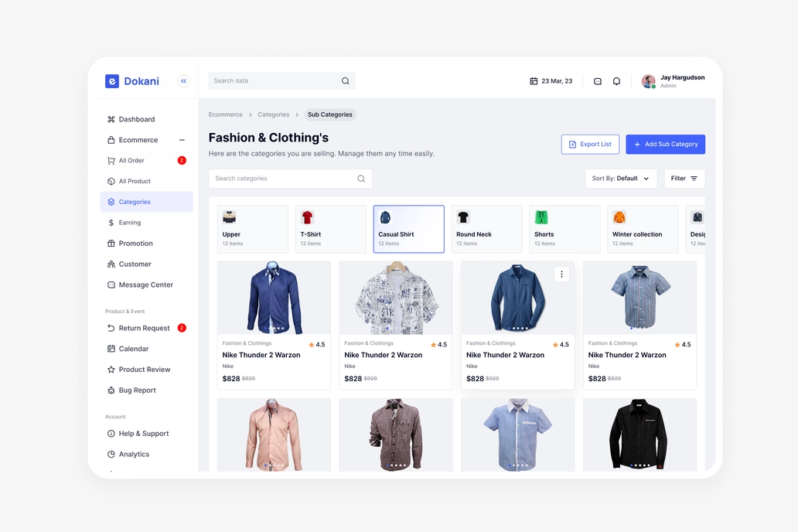This screenshot has height=532, width=798.
Task: Focus the Search data input
Action: [281, 81]
